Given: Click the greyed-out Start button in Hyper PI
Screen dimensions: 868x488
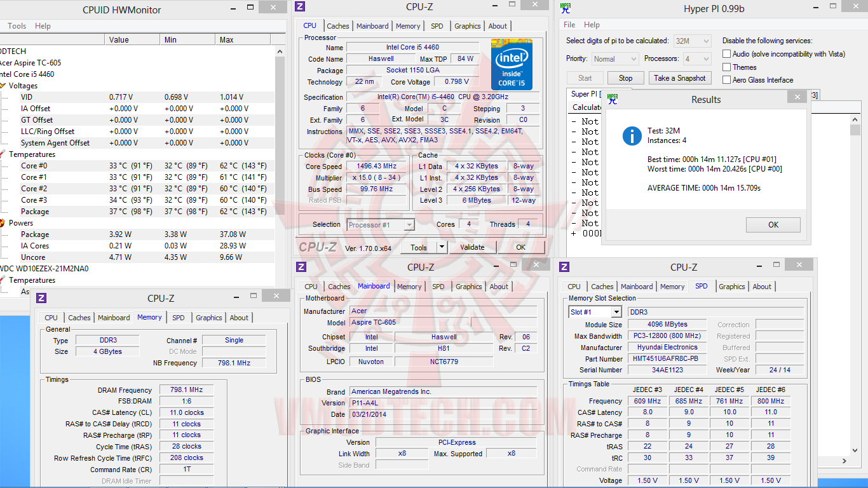Looking at the screenshot, I should coord(585,78).
